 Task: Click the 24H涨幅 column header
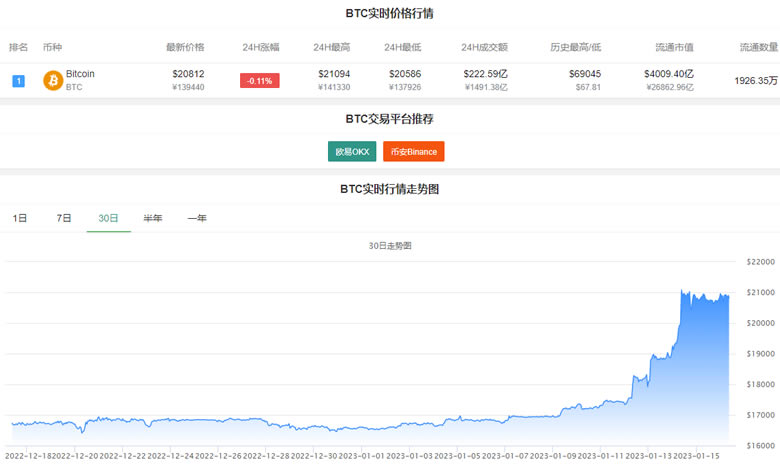[261, 47]
